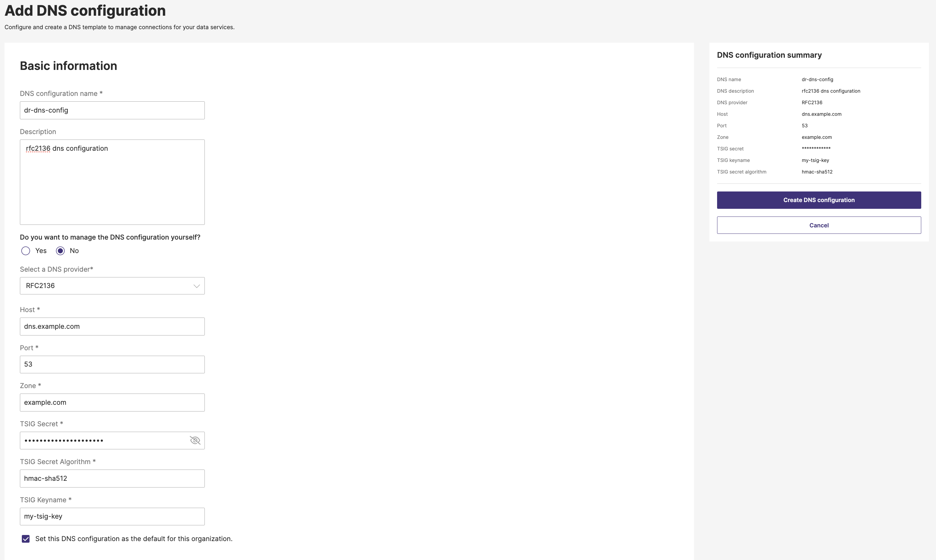936x560 pixels.
Task: Select the No radio button
Action: pos(60,251)
